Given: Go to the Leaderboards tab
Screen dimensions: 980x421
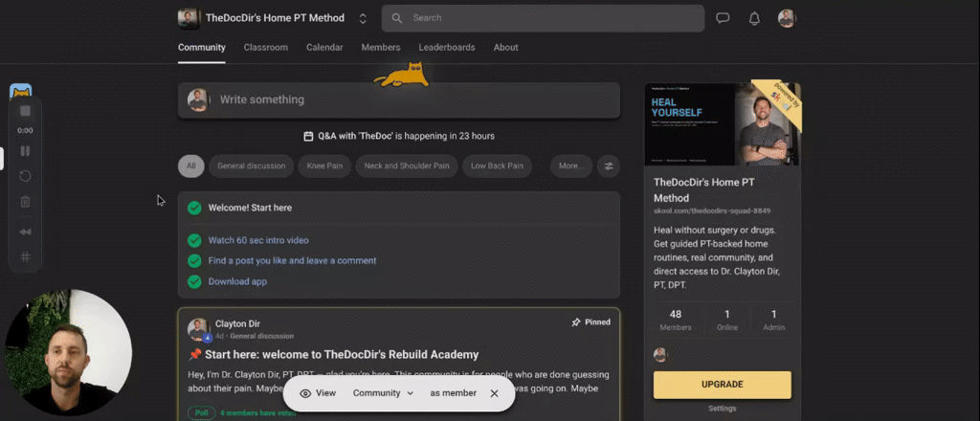Looking at the screenshot, I should tap(447, 48).
